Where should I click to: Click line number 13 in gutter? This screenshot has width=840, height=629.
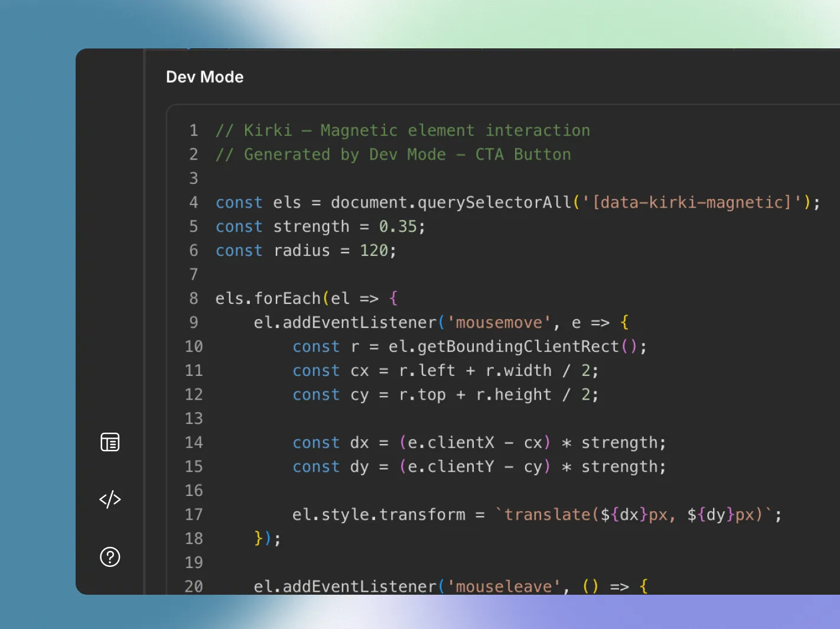coord(194,419)
